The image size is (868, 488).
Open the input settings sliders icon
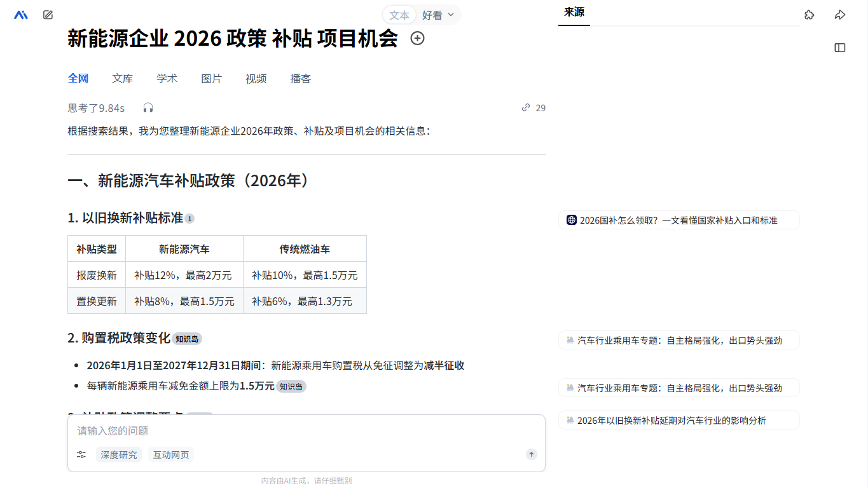point(81,454)
